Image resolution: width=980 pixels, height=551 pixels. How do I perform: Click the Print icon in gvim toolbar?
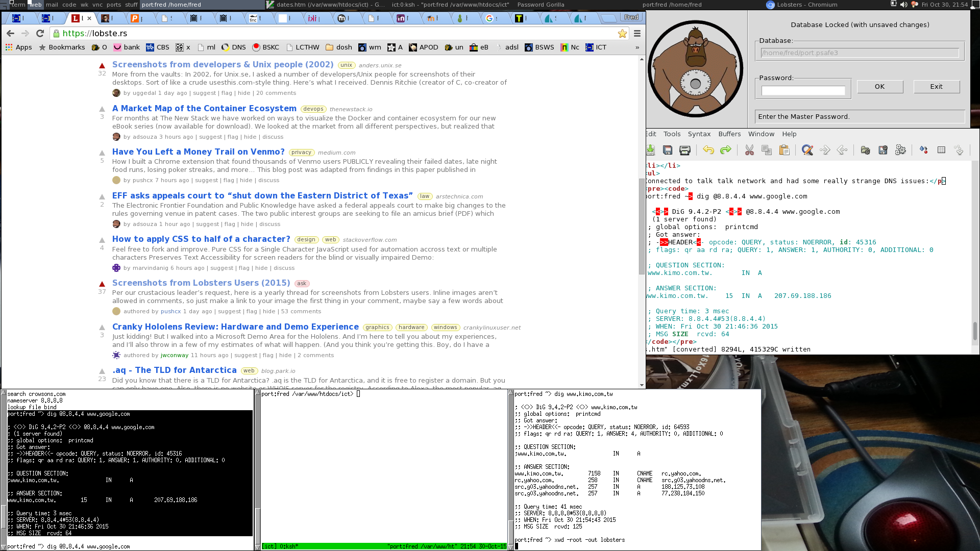point(685,150)
